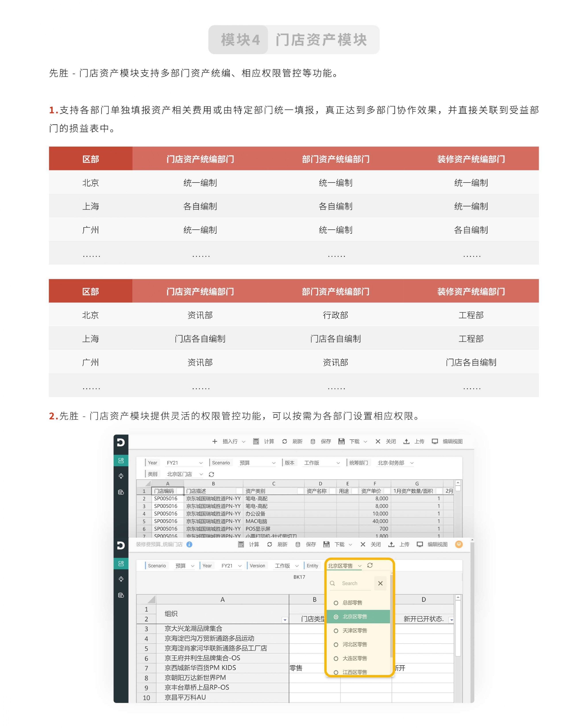Pick the 大连区零售 radio option
The image size is (588, 728).
point(336,658)
